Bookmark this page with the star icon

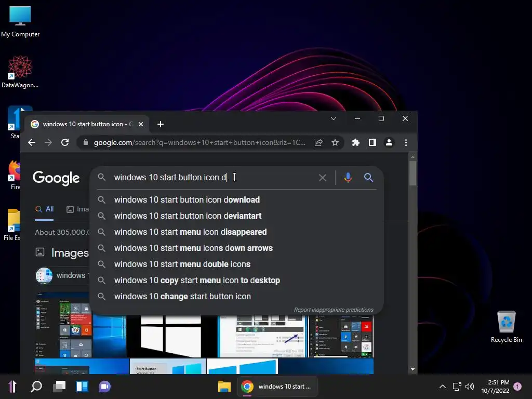pyautogui.click(x=335, y=142)
